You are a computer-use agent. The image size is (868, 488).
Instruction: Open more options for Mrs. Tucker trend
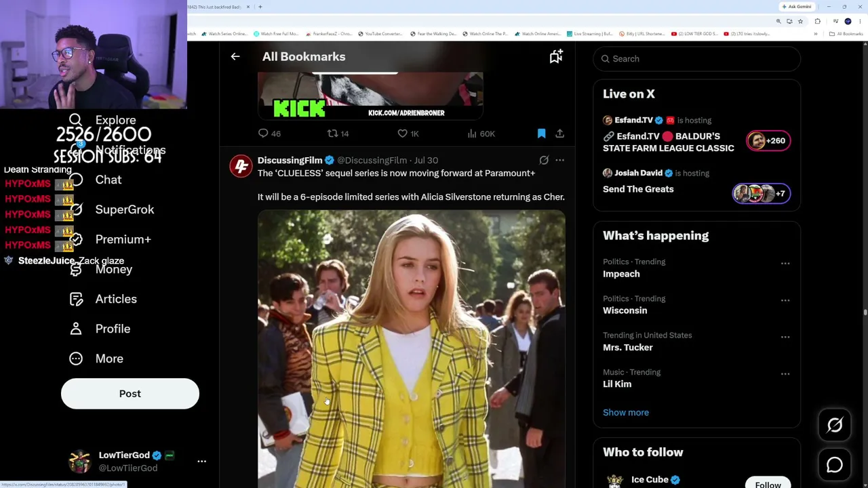785,337
